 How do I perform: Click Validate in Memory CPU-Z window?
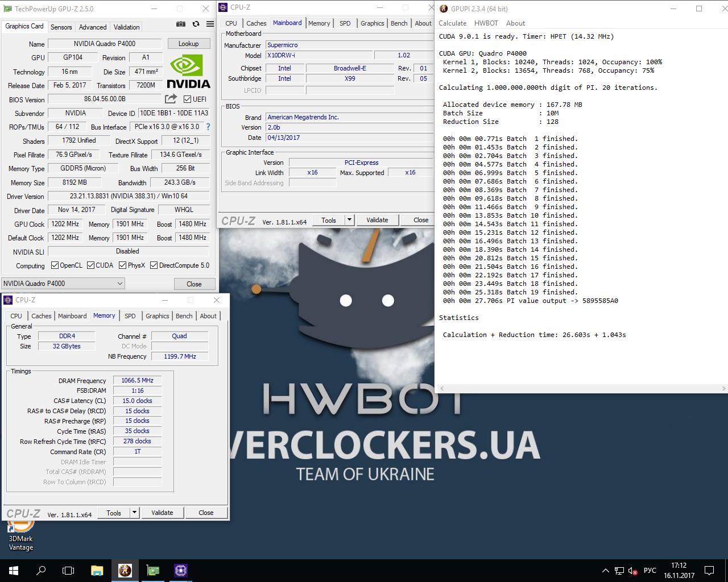tap(162, 512)
